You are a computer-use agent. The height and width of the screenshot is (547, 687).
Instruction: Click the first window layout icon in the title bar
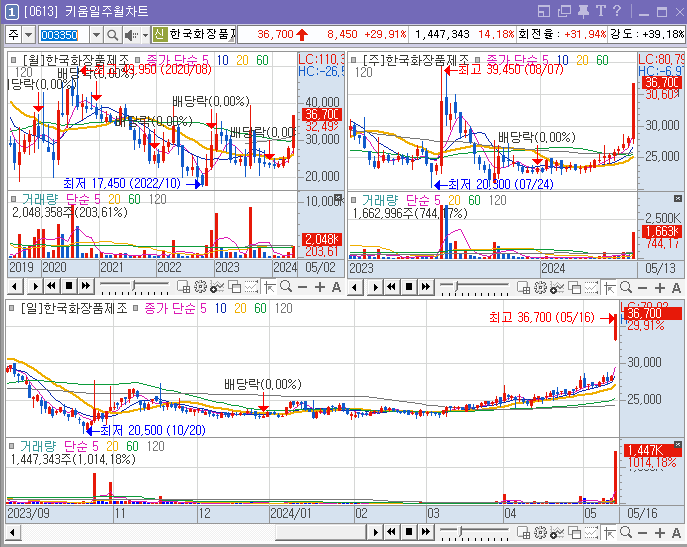(x=544, y=11)
